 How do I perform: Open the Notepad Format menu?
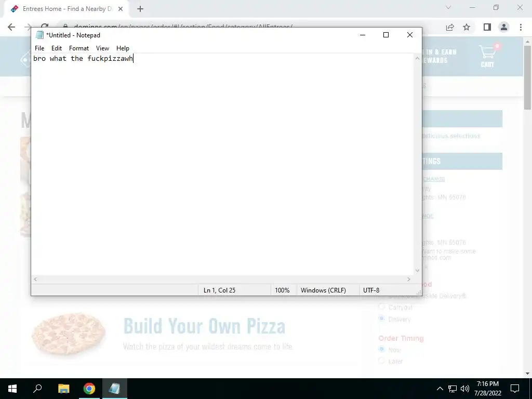click(79, 48)
